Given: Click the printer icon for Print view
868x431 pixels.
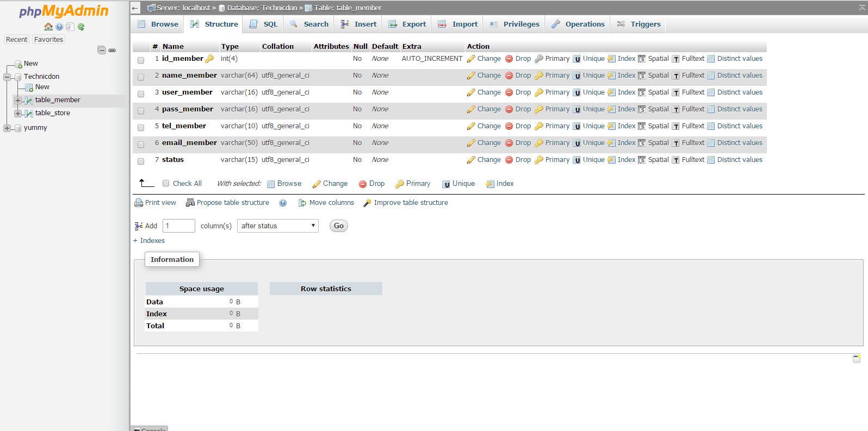Looking at the screenshot, I should coord(139,203).
